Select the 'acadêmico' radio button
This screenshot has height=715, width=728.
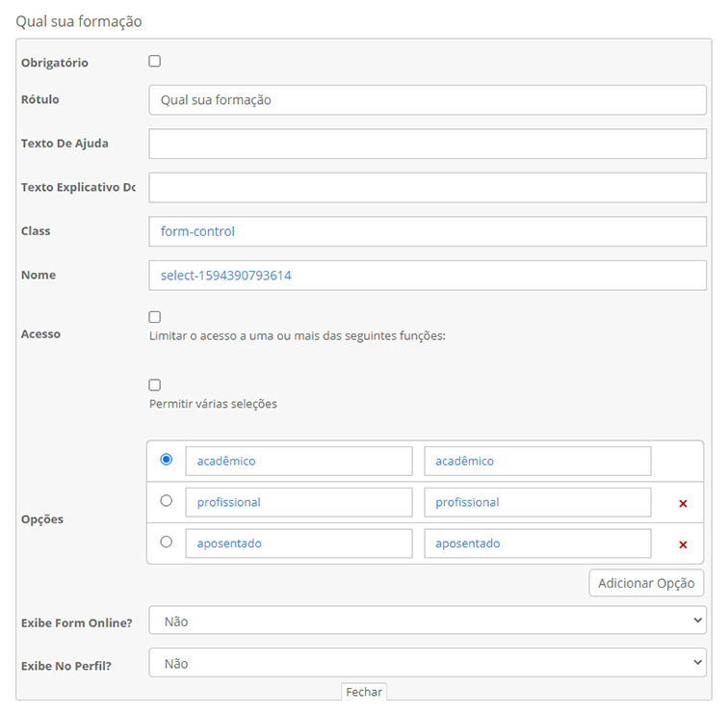[x=167, y=460]
